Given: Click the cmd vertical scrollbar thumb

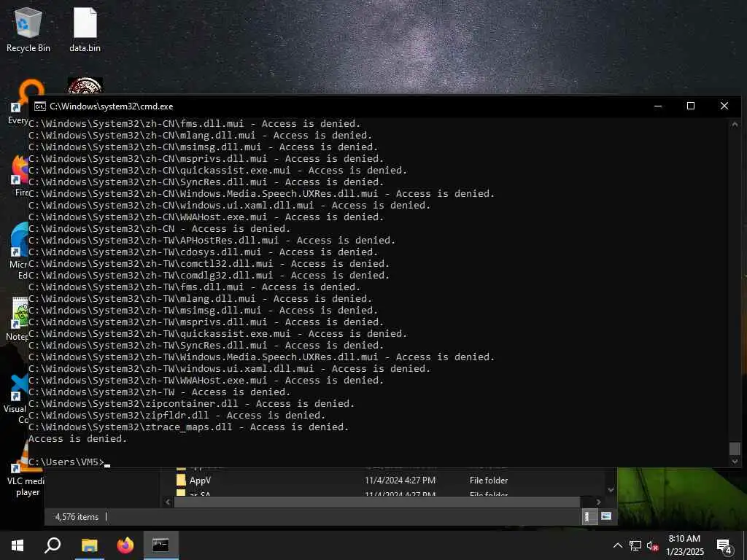Looking at the screenshot, I should tap(735, 448).
